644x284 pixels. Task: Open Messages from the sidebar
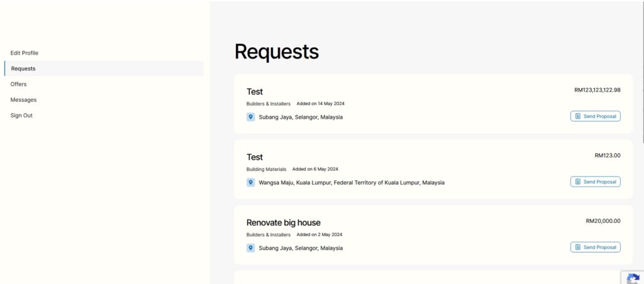pyautogui.click(x=23, y=100)
